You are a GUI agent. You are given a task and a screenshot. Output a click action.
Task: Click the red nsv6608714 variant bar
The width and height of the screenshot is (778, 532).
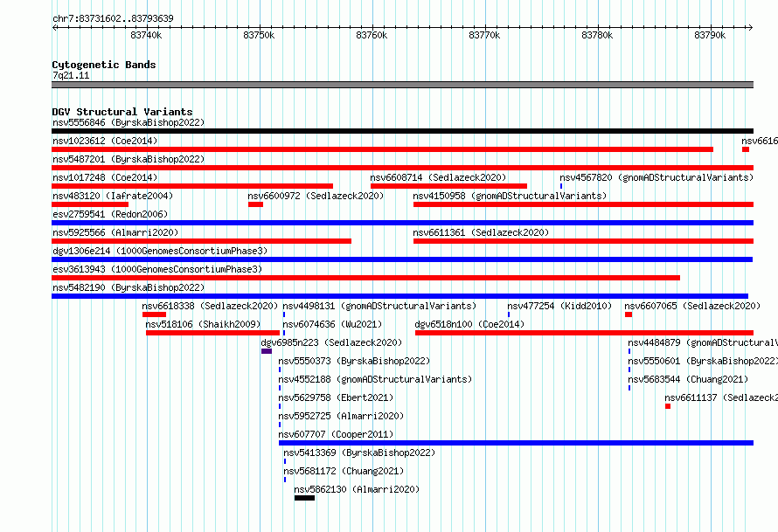pos(448,186)
